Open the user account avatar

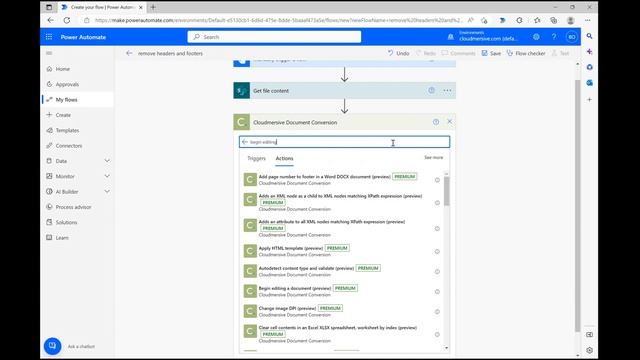572,37
